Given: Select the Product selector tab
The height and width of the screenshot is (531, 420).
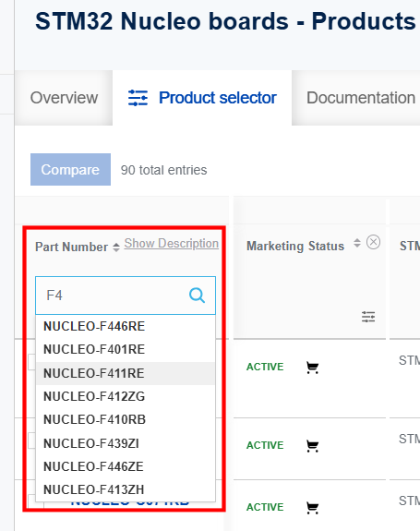Looking at the screenshot, I should pos(202,98).
